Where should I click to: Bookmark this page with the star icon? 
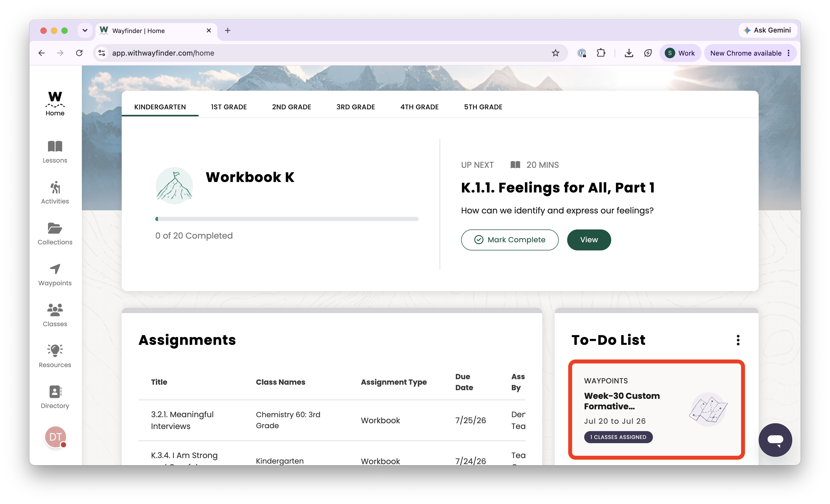coord(555,53)
